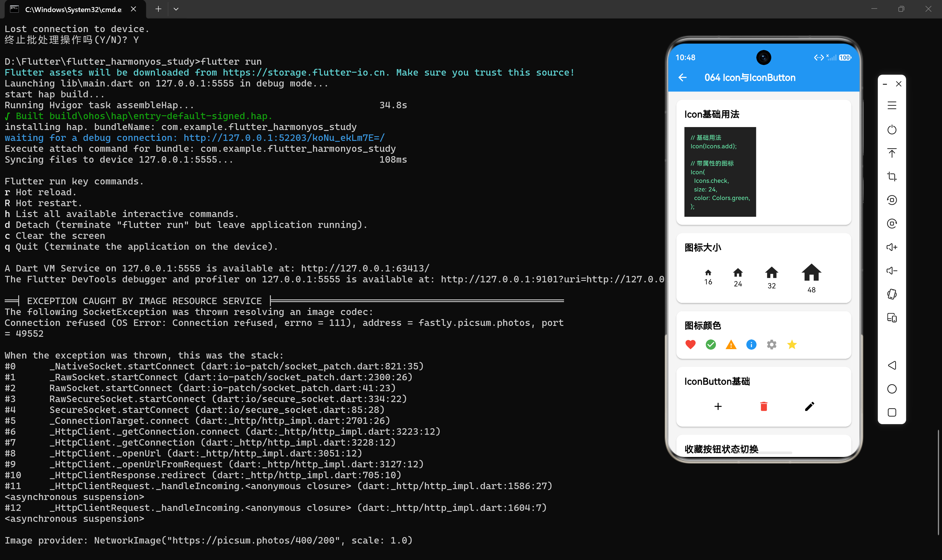Decrease emulator volume with the speaker minus icon
This screenshot has width=942, height=560.
pyautogui.click(x=892, y=271)
